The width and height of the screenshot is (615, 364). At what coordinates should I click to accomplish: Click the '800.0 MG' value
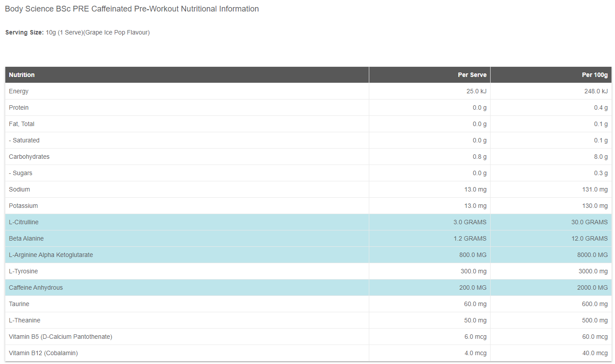473,255
